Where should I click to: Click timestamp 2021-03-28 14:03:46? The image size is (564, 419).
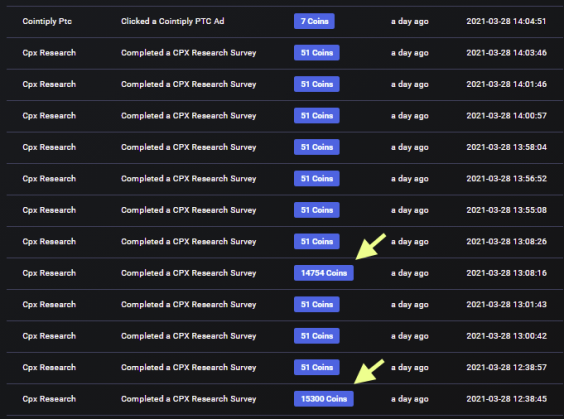[506, 53]
